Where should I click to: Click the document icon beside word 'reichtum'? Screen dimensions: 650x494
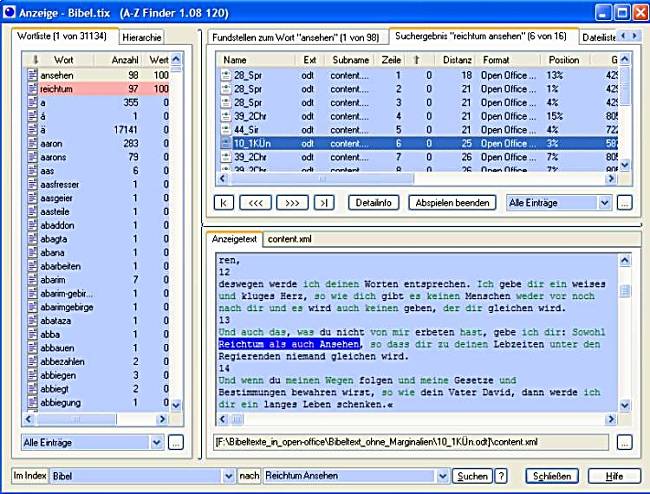point(32,89)
